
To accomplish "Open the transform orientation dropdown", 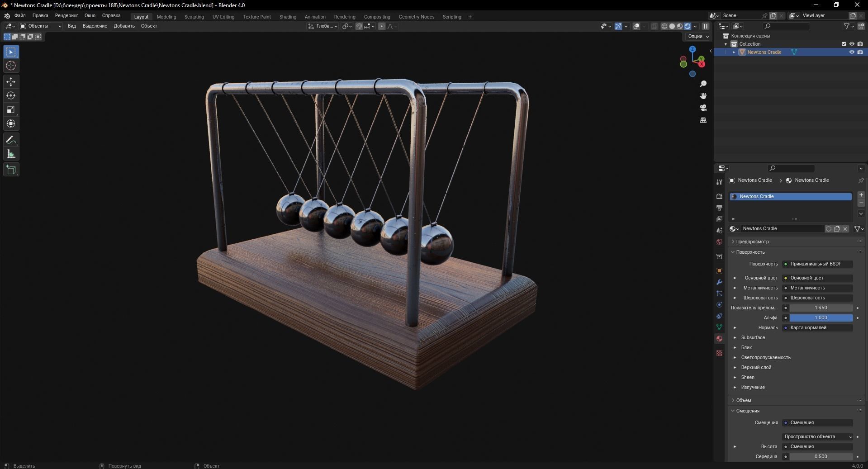I will pyautogui.click(x=323, y=26).
